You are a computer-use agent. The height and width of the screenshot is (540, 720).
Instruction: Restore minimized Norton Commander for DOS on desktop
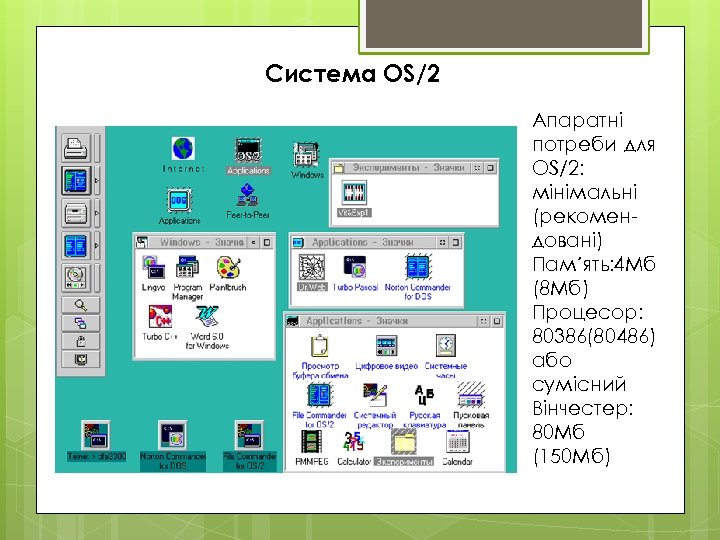point(172,434)
